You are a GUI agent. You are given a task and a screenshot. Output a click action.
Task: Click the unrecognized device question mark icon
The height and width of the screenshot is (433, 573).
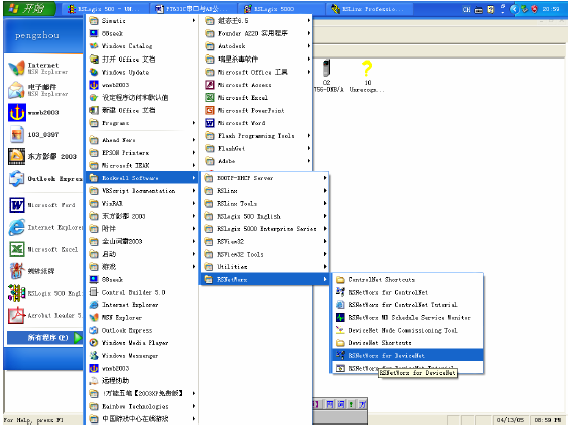367,68
